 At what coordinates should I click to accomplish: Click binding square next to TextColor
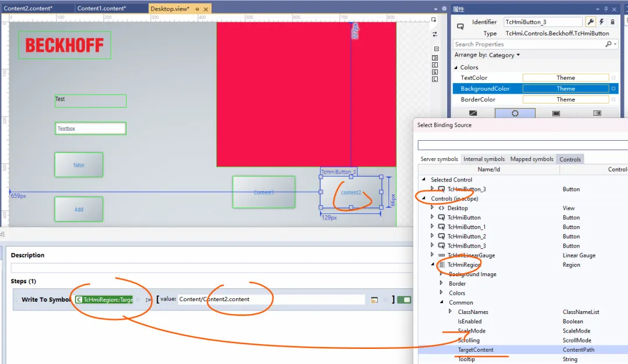tap(613, 78)
